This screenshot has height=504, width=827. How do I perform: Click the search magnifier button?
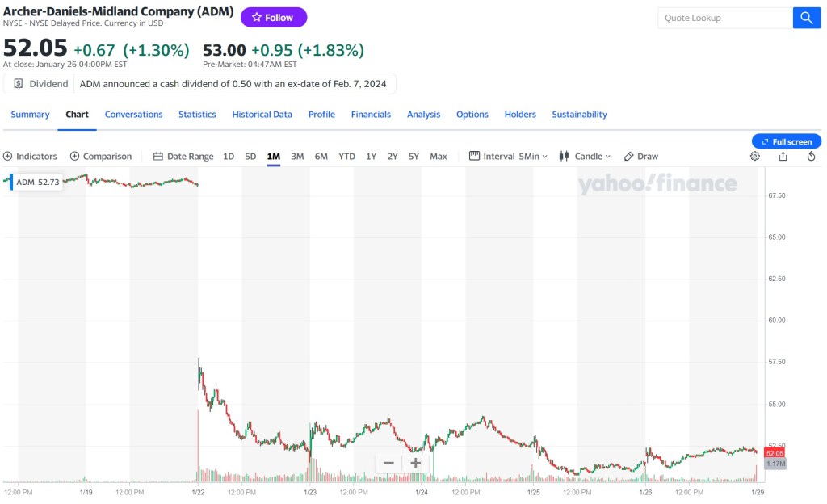pos(806,18)
